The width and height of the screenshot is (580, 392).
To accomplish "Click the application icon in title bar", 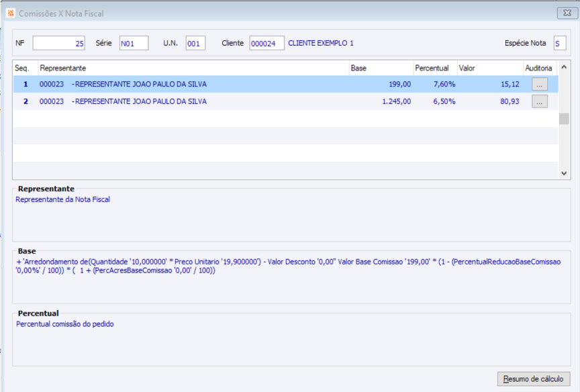I will click(10, 13).
